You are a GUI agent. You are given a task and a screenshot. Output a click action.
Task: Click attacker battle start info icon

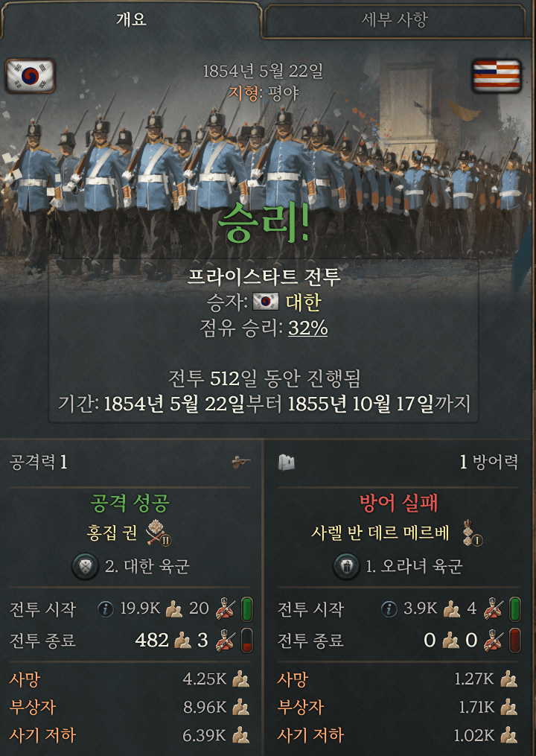(105, 609)
